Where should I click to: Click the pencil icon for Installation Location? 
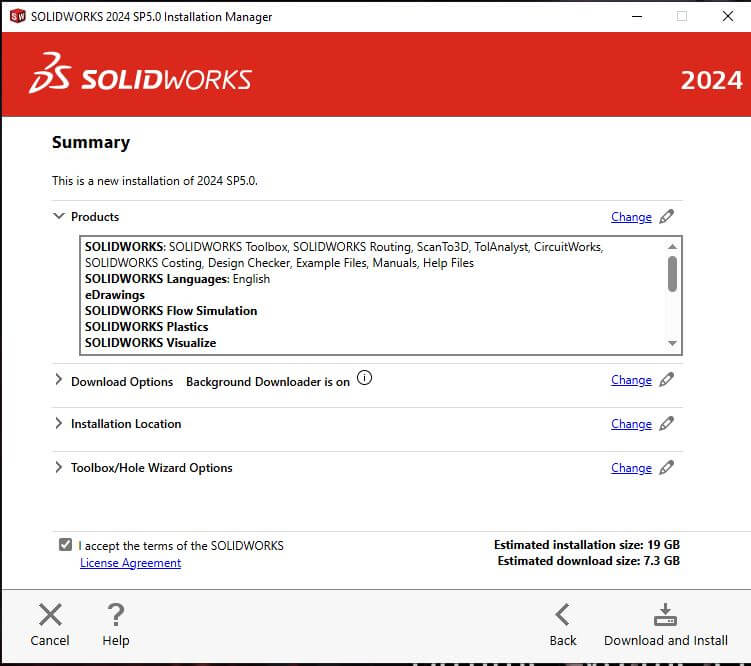click(x=666, y=424)
